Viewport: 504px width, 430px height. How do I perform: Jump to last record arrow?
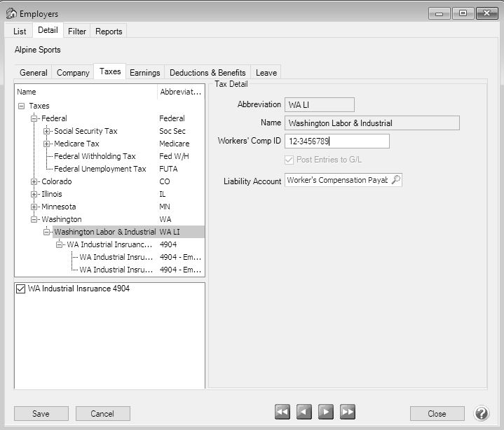[x=348, y=412]
